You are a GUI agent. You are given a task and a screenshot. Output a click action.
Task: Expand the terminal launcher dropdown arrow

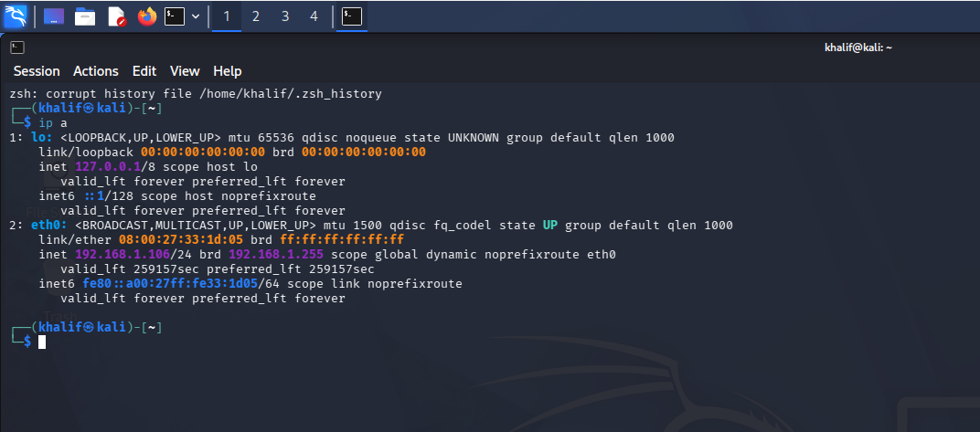tap(196, 16)
